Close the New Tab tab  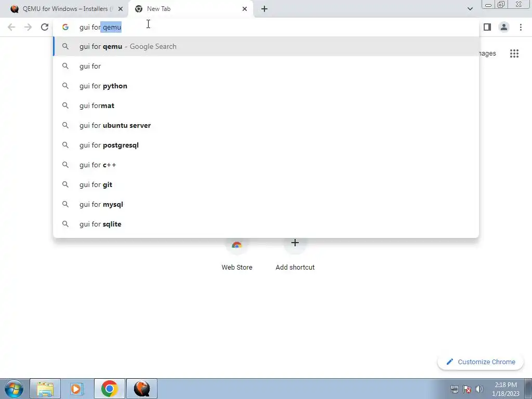pyautogui.click(x=245, y=9)
